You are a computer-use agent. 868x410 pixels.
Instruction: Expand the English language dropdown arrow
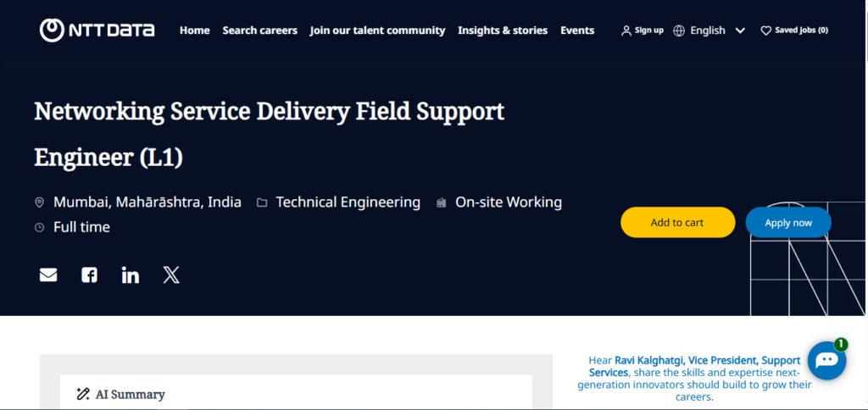click(740, 31)
